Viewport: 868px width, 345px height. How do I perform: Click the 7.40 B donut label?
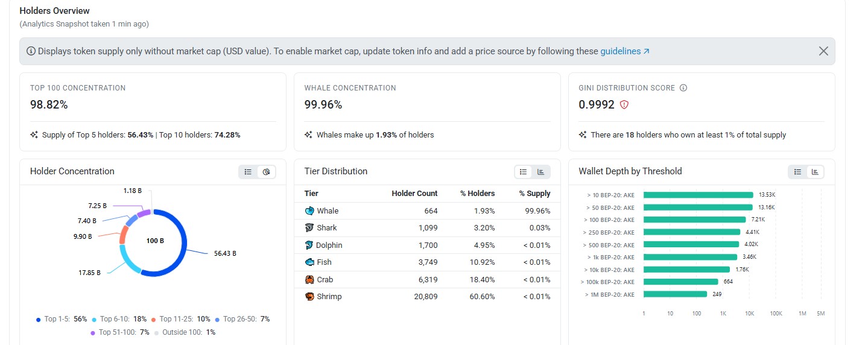(x=87, y=221)
